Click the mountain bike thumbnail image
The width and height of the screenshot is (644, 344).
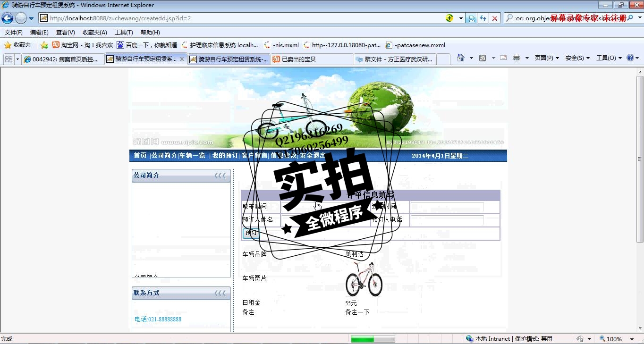point(364,279)
